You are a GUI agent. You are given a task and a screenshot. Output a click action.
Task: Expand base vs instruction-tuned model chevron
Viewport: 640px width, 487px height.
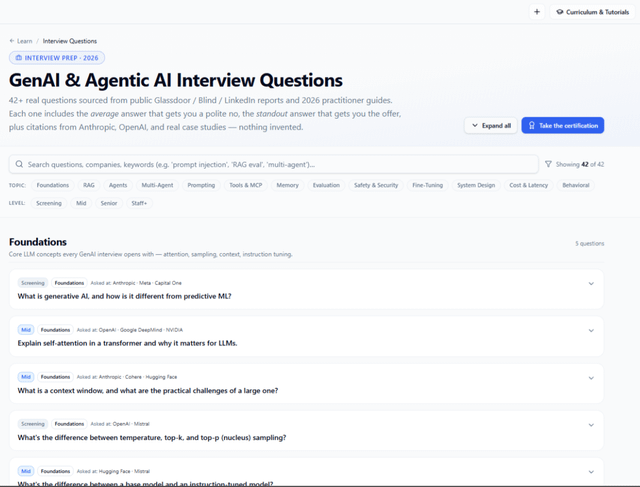(x=591, y=472)
